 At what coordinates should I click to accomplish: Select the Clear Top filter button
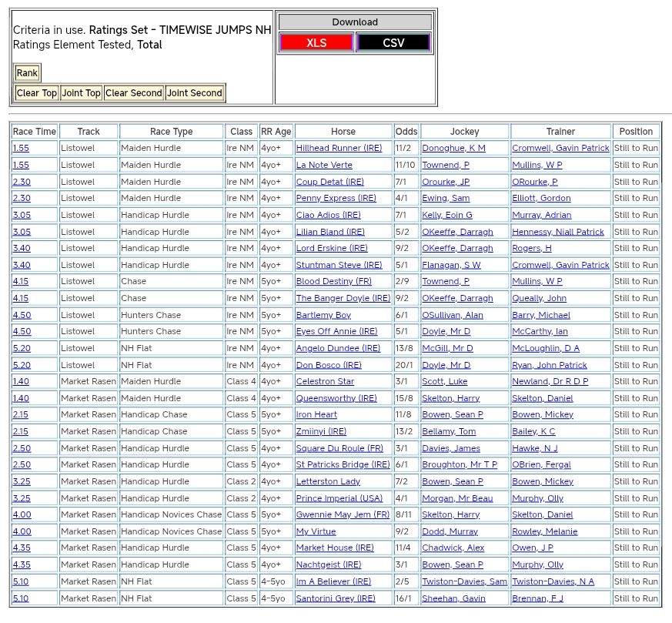pos(37,93)
